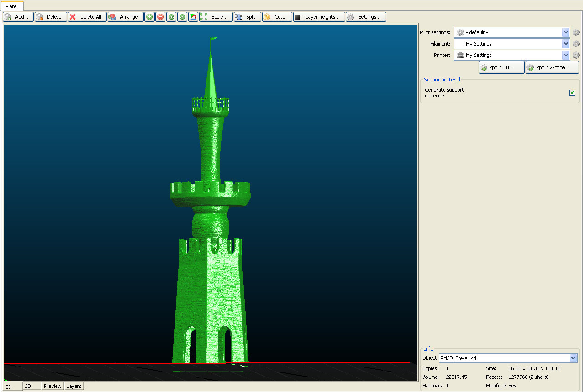Click the green plus More copies icon
The width and height of the screenshot is (583, 392).
coord(150,17)
